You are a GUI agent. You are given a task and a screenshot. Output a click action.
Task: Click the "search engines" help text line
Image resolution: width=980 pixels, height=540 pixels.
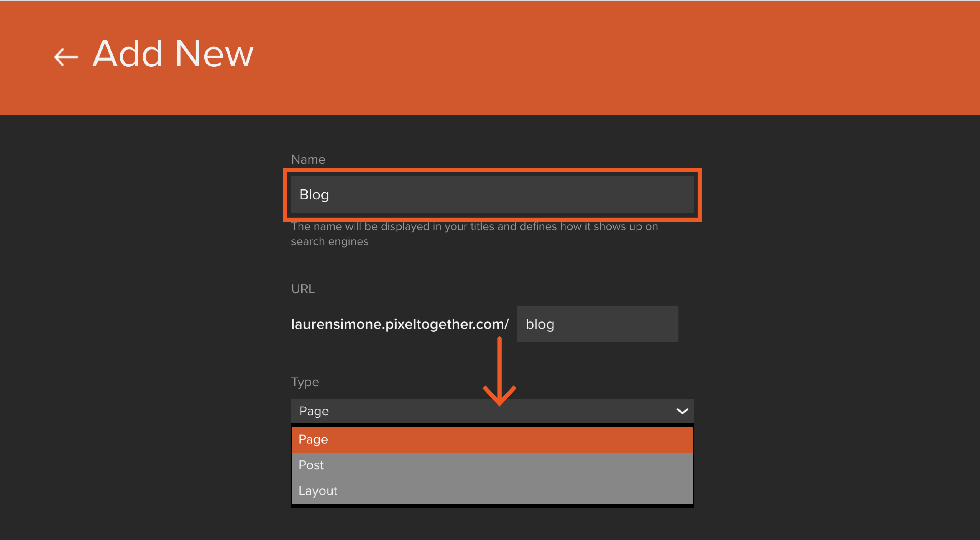point(329,242)
